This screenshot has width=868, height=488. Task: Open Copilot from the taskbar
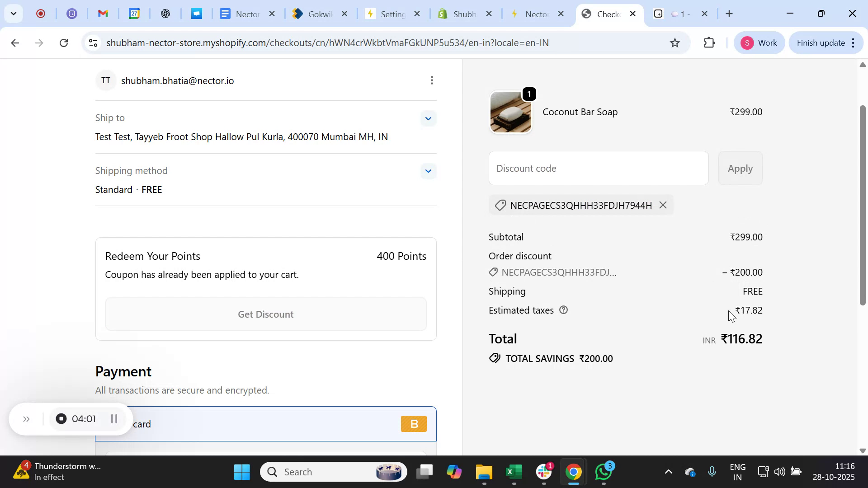tap(454, 471)
